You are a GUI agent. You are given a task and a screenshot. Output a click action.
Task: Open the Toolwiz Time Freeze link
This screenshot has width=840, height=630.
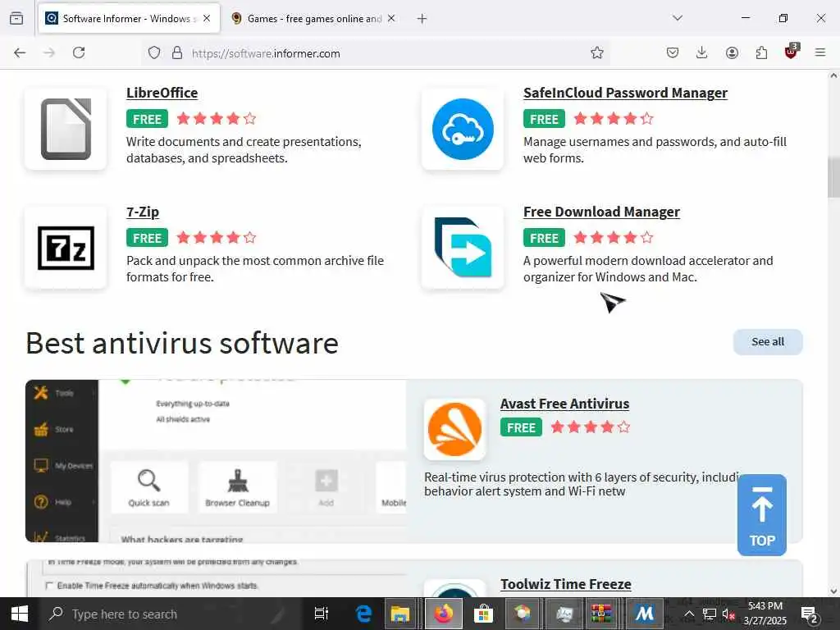coord(566,584)
